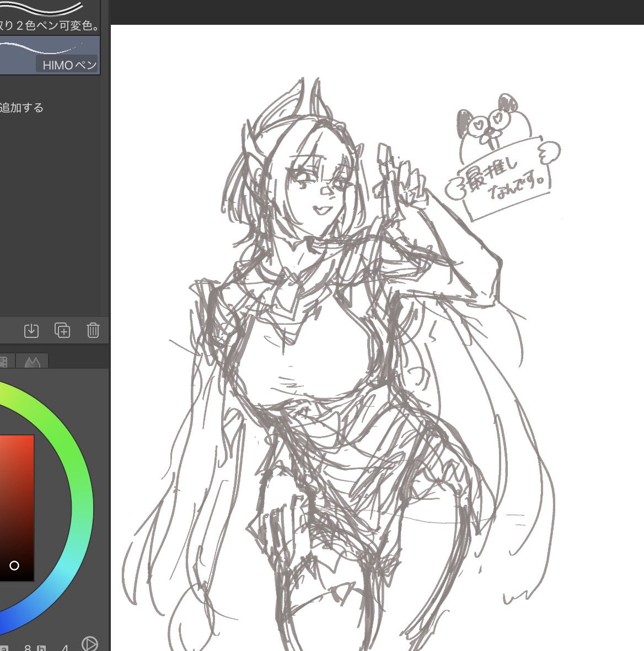Import sub tool with download arrow icon
Viewport: 644px width, 651px height.
coord(31,331)
